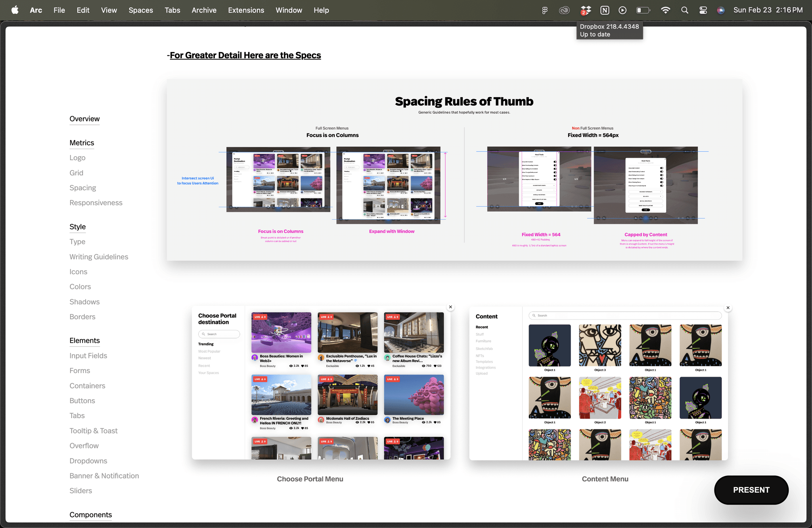Viewport: 812px width, 528px height.
Task: Click the Content menu search field
Action: 625,316
